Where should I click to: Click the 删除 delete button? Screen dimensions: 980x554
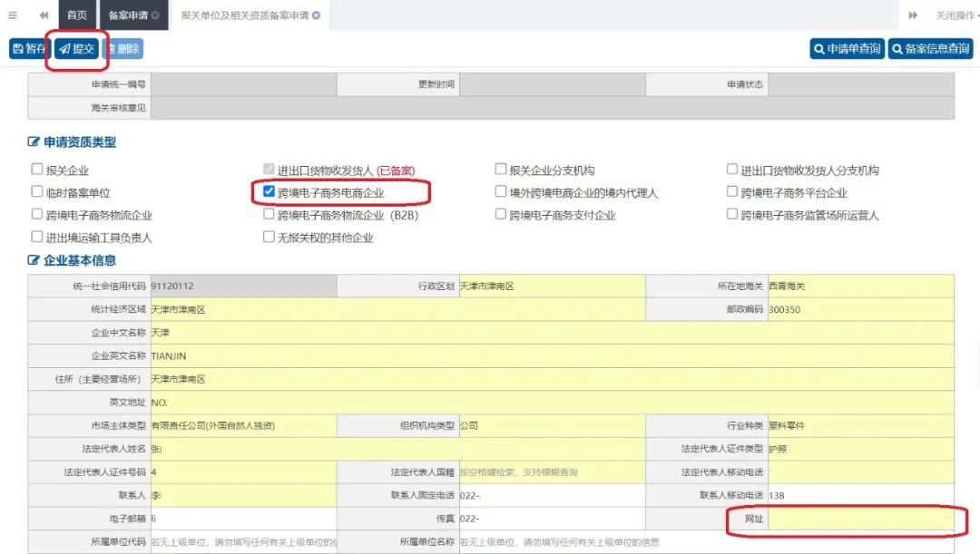(123, 49)
